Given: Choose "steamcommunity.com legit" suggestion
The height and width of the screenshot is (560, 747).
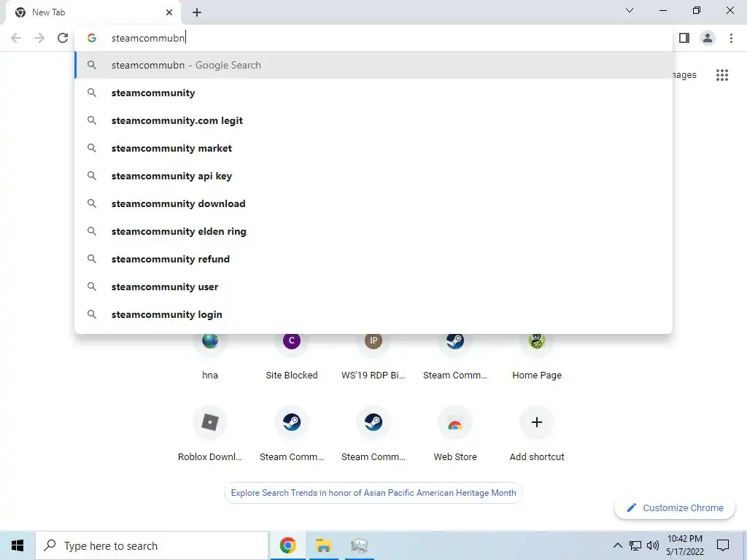Looking at the screenshot, I should pos(373,120).
